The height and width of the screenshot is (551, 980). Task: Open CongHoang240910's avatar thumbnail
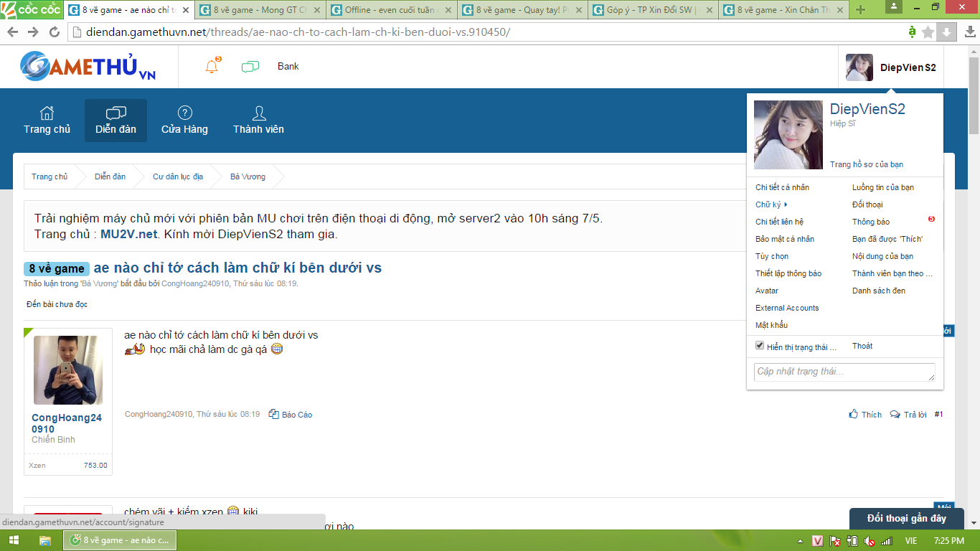(68, 370)
